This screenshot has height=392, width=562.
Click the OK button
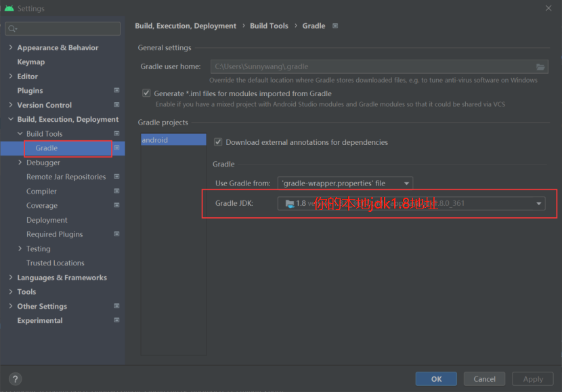pos(436,378)
